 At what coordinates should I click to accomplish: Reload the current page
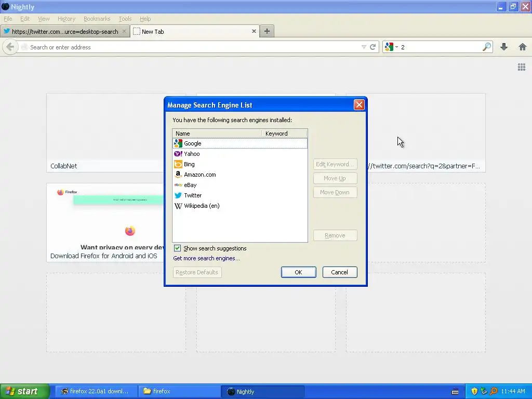click(x=373, y=47)
